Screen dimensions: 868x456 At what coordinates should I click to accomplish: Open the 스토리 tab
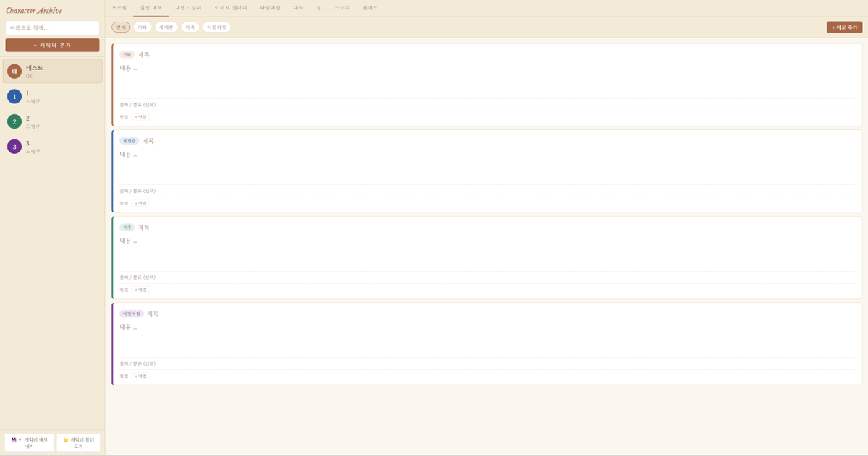point(342,8)
